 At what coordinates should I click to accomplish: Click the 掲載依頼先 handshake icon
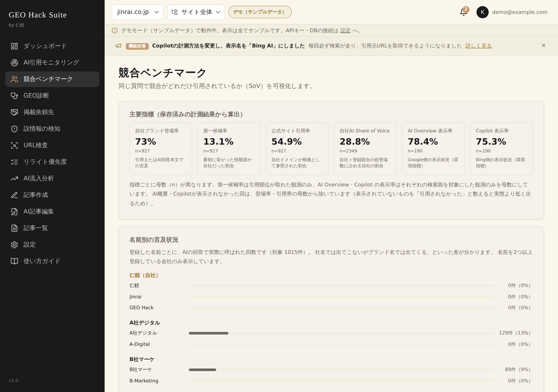(x=14, y=112)
